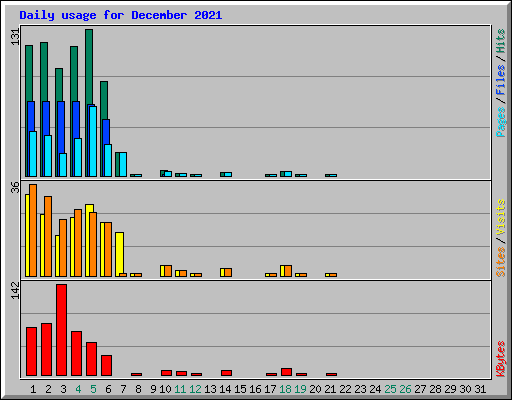Click day 26 label on the x-axis
Viewport: 512px width, 400px height.
tap(405, 389)
